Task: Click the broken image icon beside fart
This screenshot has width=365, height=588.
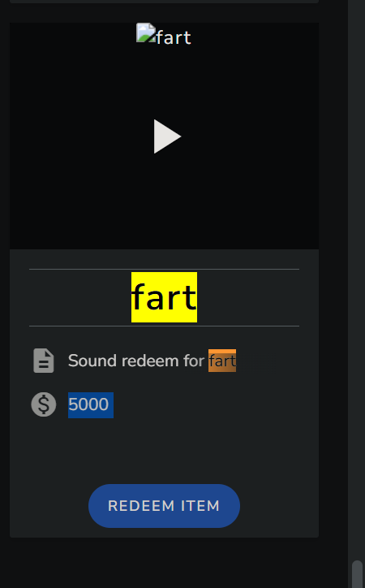Action: coord(146,32)
